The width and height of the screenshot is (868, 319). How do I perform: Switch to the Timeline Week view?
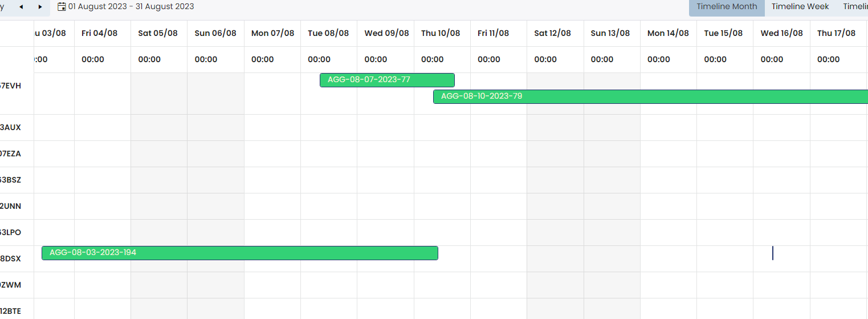pyautogui.click(x=800, y=7)
